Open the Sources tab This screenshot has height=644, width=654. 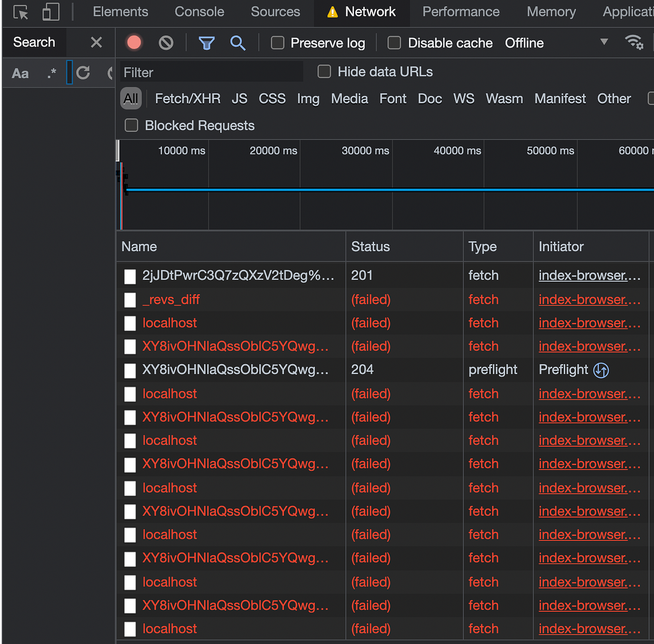click(275, 12)
